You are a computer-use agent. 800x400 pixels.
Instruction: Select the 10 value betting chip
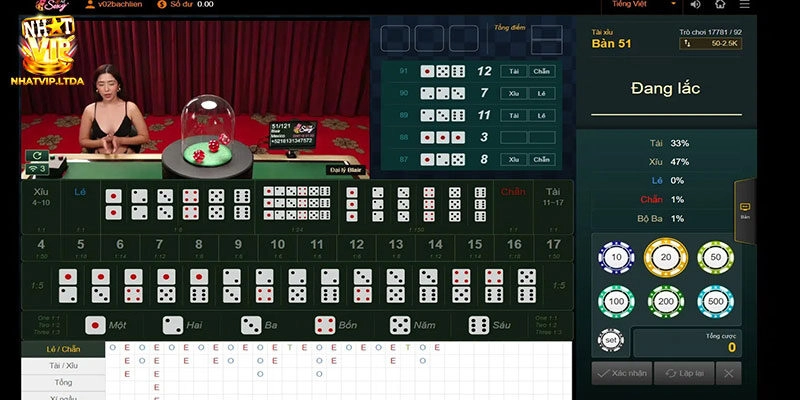pos(615,258)
